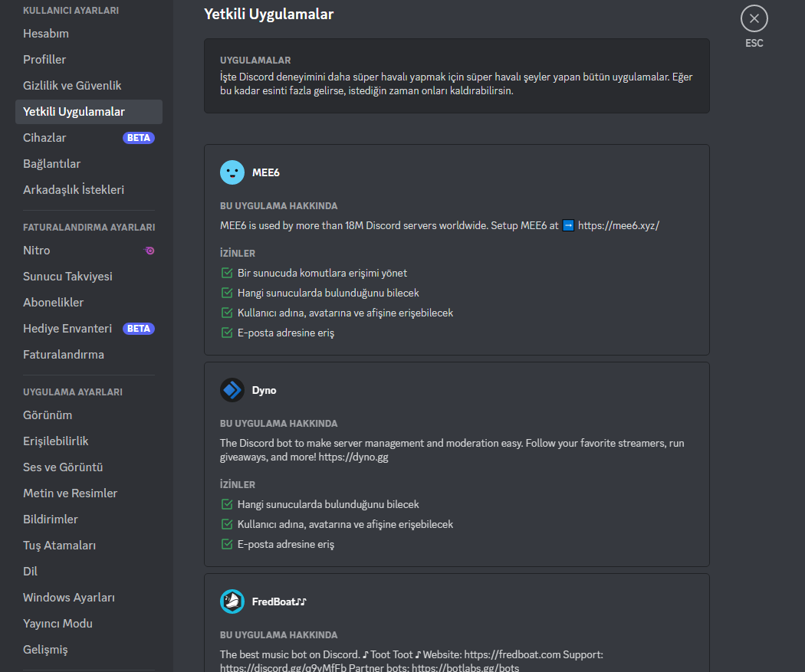Click the MEE6 app avatar icon
This screenshot has height=672, width=805.
[x=232, y=172]
